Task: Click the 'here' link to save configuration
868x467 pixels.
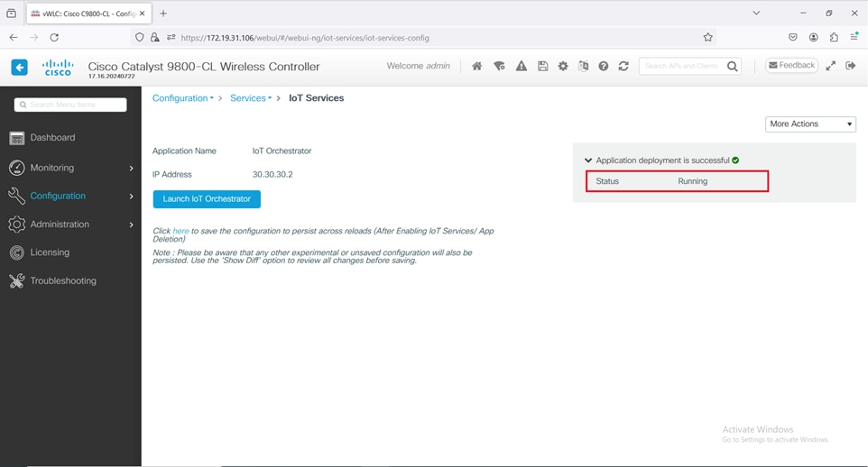Action: pos(180,231)
